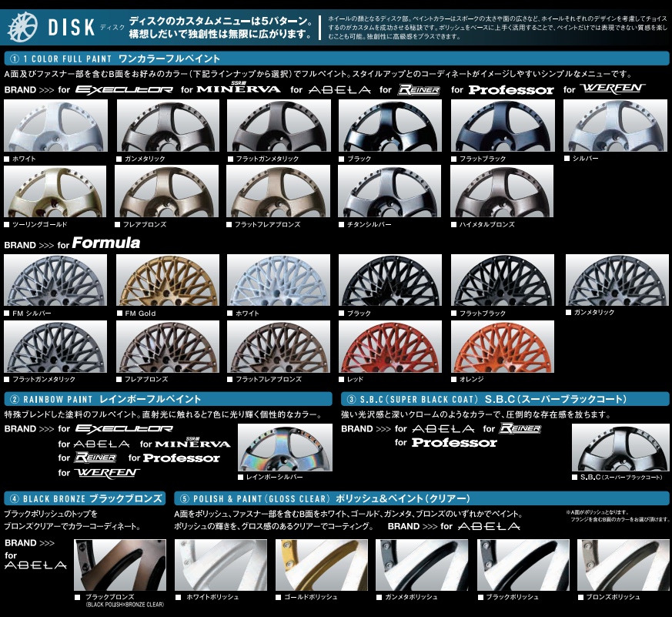The width and height of the screenshot is (672, 617).
Task: Click the '(BLACK POLISH×BRONZE CLEAR)' caption
Action: click(125, 605)
